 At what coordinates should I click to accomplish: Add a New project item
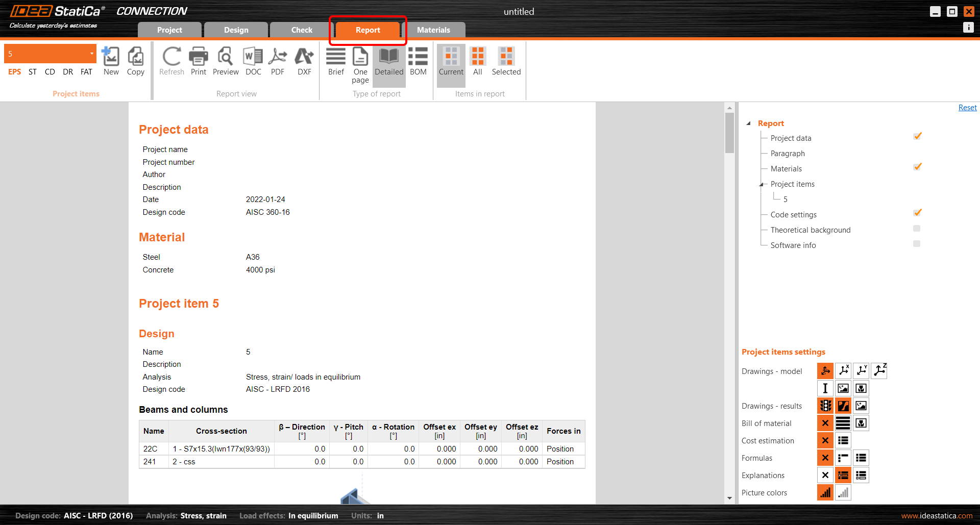pos(111,61)
